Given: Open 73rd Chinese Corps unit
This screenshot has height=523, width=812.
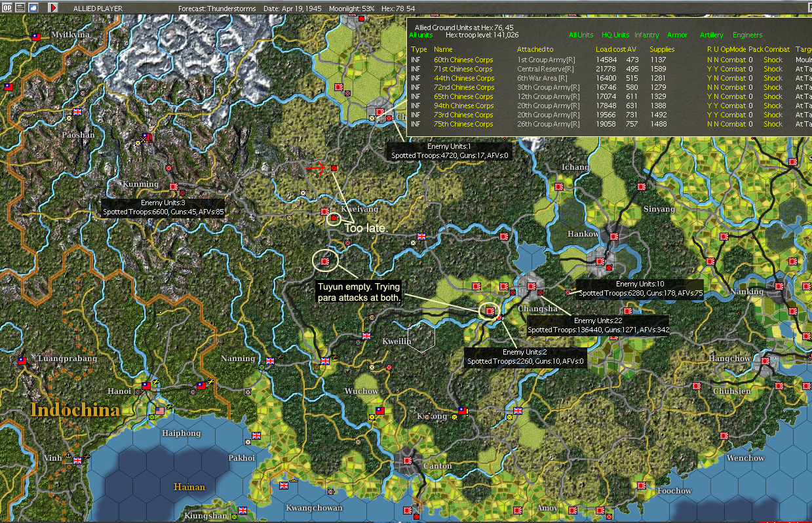Looking at the screenshot, I should coord(463,115).
